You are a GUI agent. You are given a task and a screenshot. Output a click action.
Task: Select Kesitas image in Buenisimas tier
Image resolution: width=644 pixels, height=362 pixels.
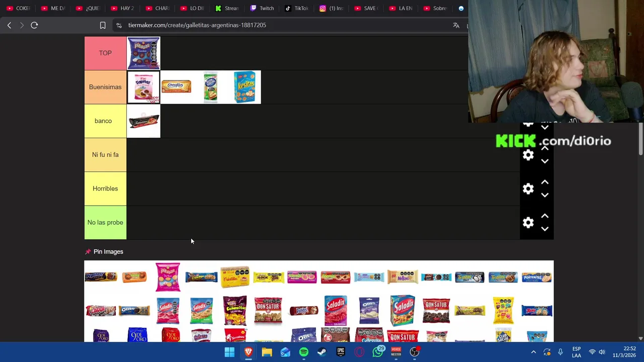point(245,87)
